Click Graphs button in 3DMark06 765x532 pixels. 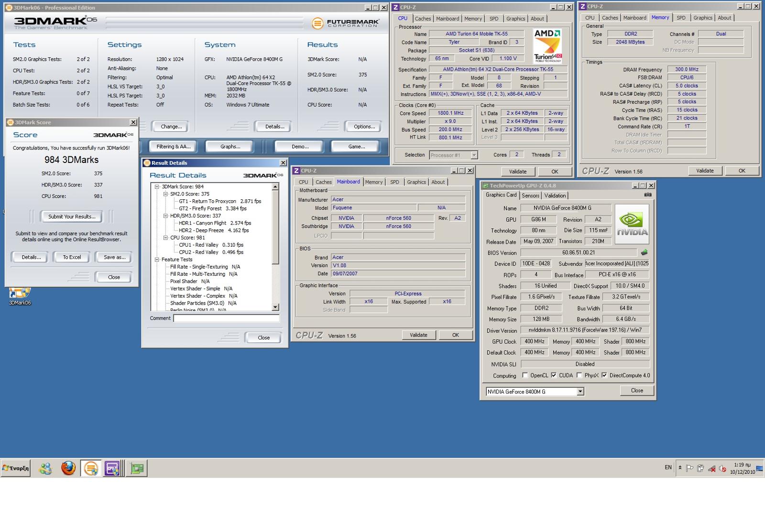pos(230,147)
